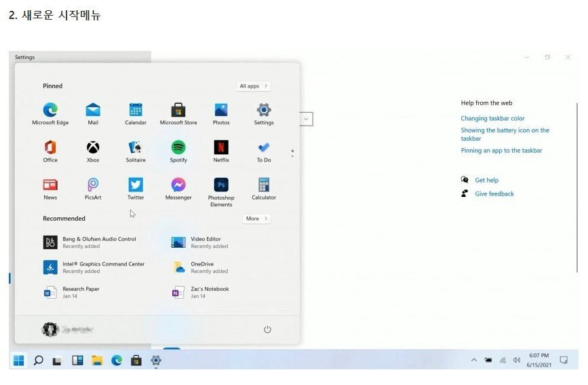588x385 pixels.
Task: Open Microsoft Store on the taskbar
Action: tap(136, 361)
